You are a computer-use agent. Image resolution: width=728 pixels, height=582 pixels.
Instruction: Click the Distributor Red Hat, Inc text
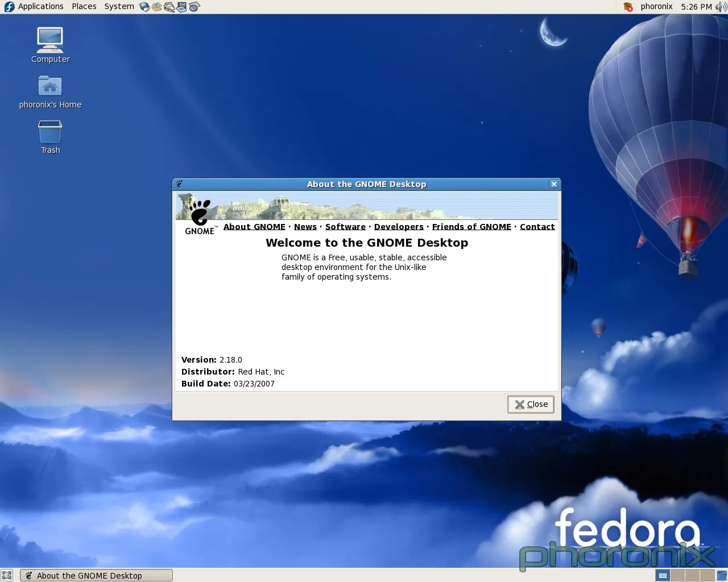[x=233, y=372]
